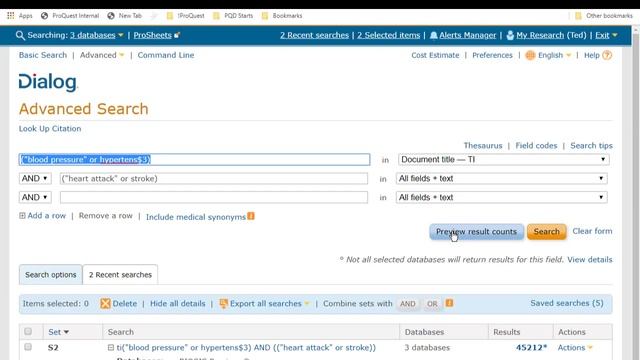Open the Bookmarks folder in bookmarks bar
This screenshot has width=640, height=360.
click(x=282, y=16)
